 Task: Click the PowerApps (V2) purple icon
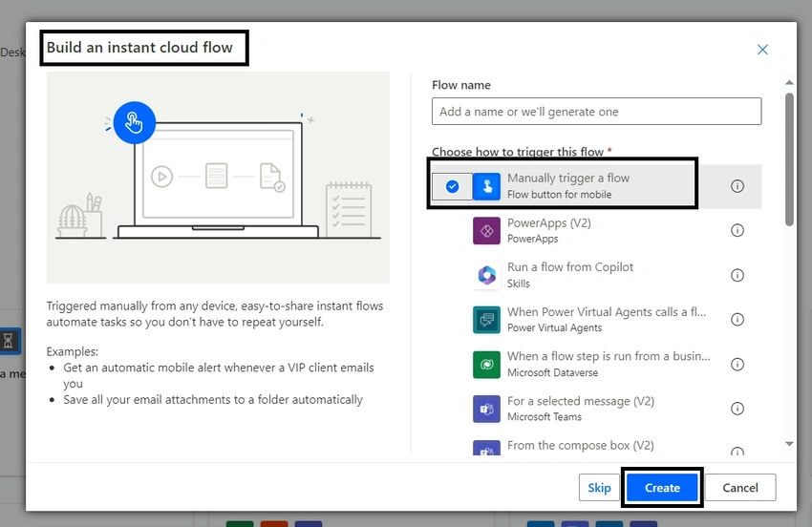(x=487, y=230)
